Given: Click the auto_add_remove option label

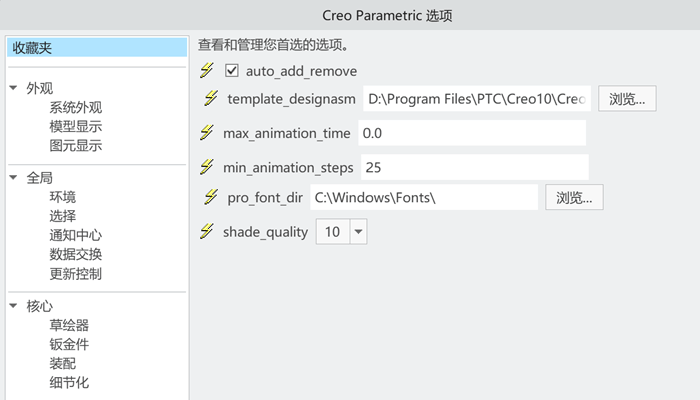Looking at the screenshot, I should [x=301, y=71].
